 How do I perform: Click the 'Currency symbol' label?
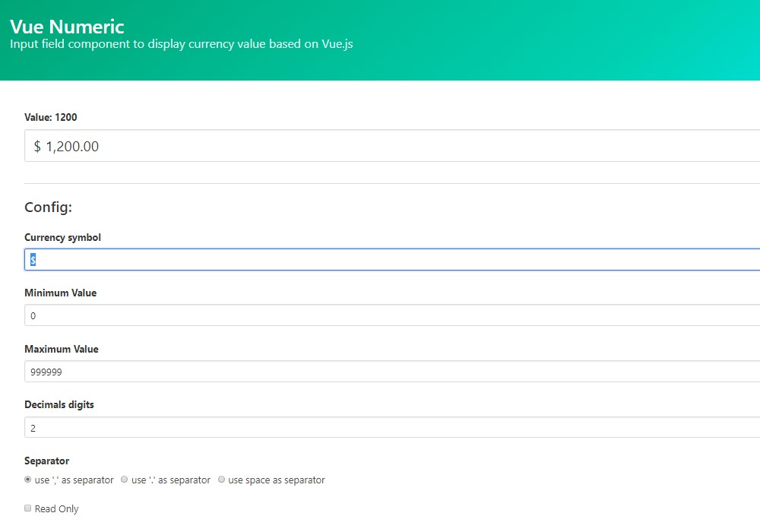click(x=62, y=237)
